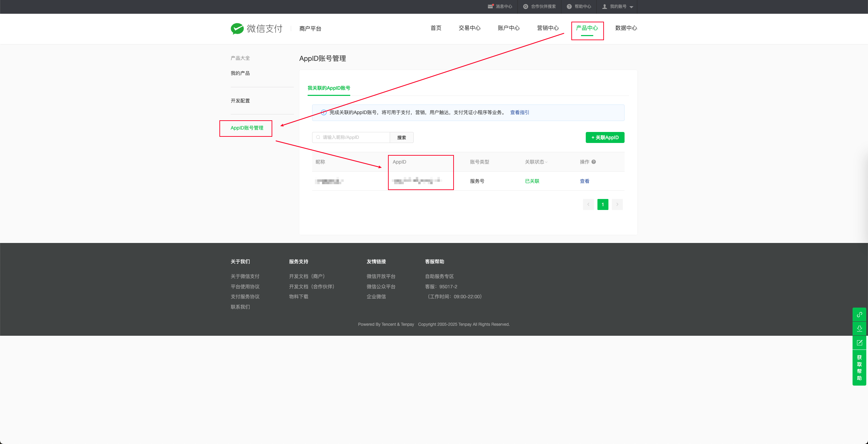Viewport: 868px width, 444px height.
Task: Expand the 我的账号 dropdown
Action: [x=631, y=7]
